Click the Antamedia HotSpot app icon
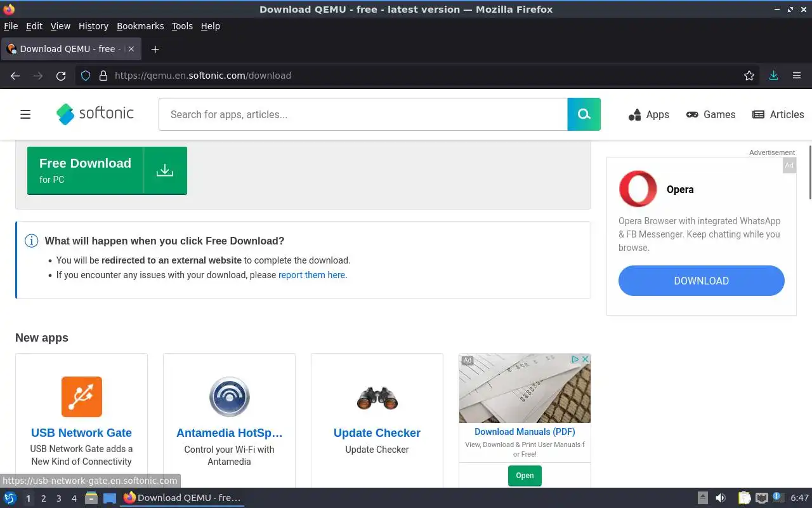Screen dimensions: 812x508 point(229,397)
